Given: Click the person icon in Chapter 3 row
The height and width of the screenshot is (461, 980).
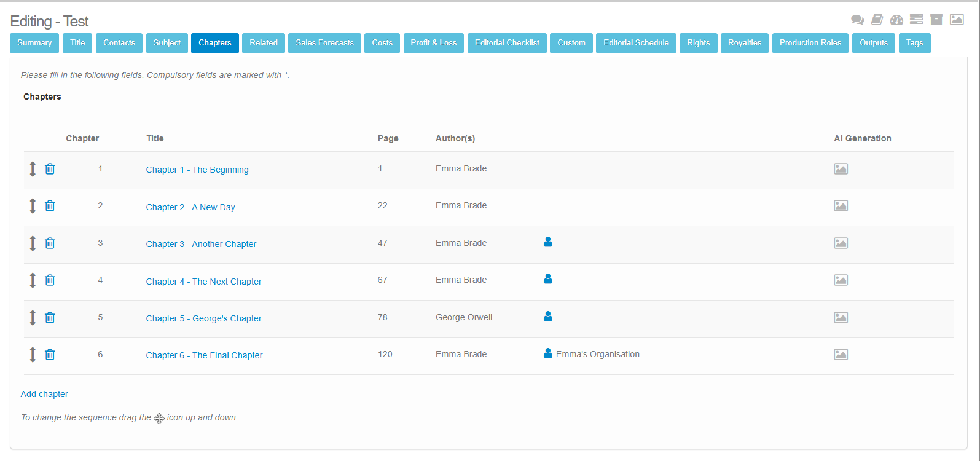Looking at the screenshot, I should tap(548, 242).
